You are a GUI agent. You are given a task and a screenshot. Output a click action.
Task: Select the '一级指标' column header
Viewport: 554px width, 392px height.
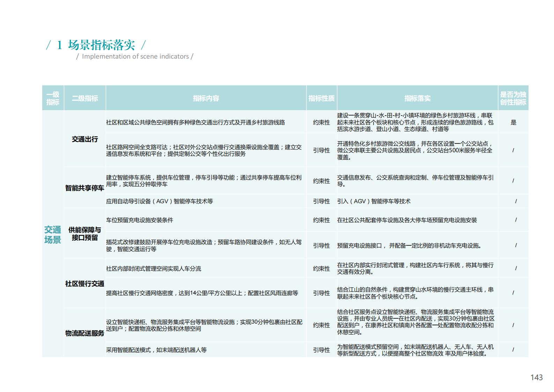click(x=53, y=98)
